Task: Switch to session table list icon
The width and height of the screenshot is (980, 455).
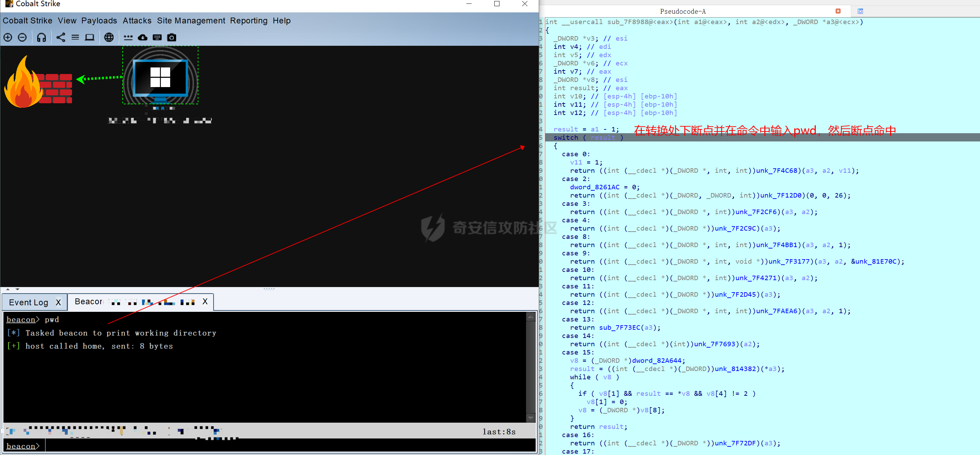Action: (75, 37)
